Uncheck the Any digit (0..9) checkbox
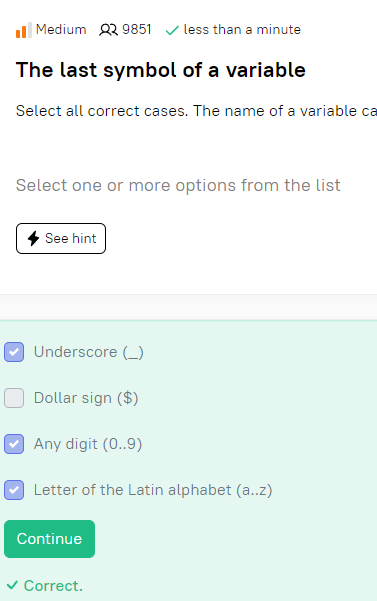The image size is (377, 601). pyautogui.click(x=14, y=444)
